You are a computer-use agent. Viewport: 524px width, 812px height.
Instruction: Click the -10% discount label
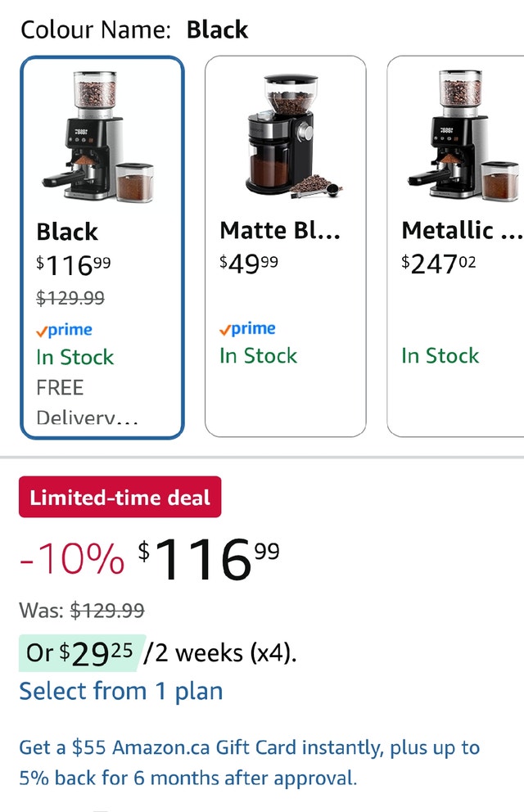(72, 560)
